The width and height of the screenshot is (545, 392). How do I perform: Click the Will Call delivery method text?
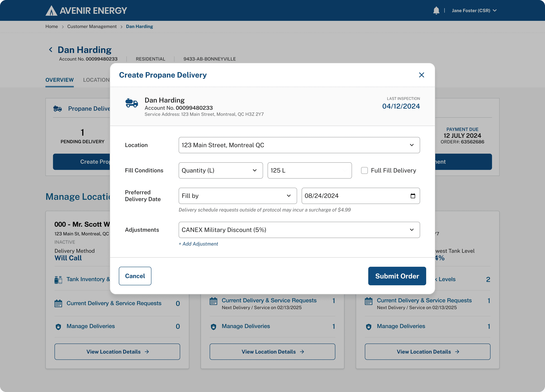coord(68,258)
